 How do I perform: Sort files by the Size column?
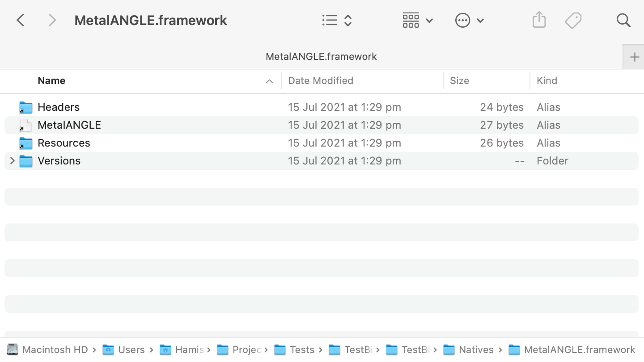pos(459,81)
